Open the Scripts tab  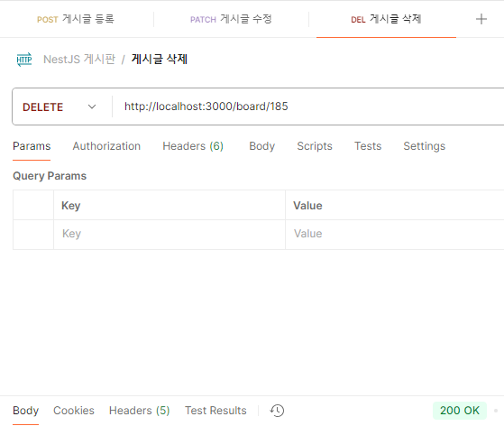tap(315, 146)
